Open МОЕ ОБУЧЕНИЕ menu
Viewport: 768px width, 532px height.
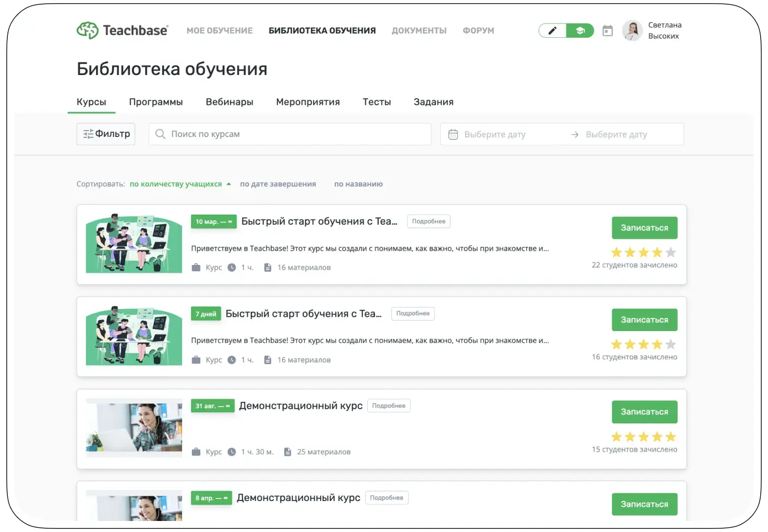point(220,30)
